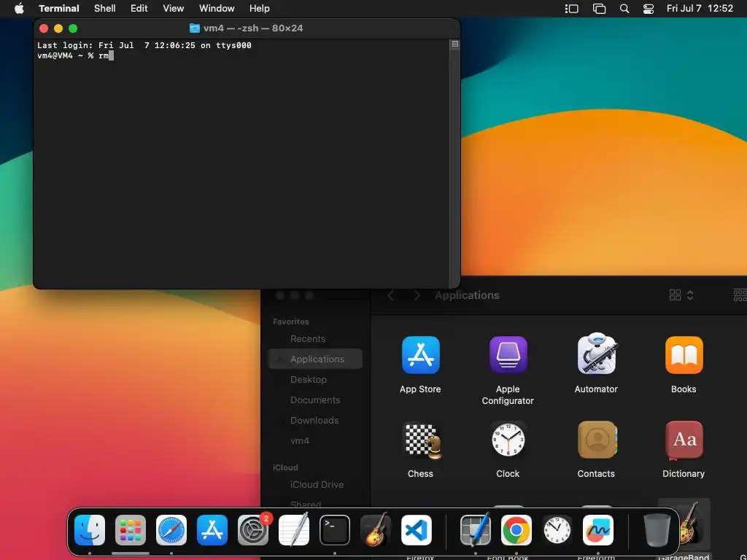Open the Window menu

217,9
